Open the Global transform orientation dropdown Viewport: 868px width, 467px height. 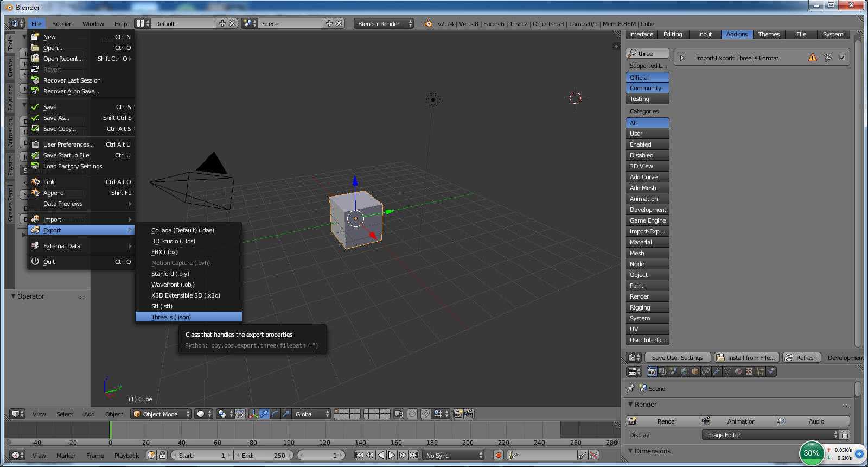[x=312, y=414]
